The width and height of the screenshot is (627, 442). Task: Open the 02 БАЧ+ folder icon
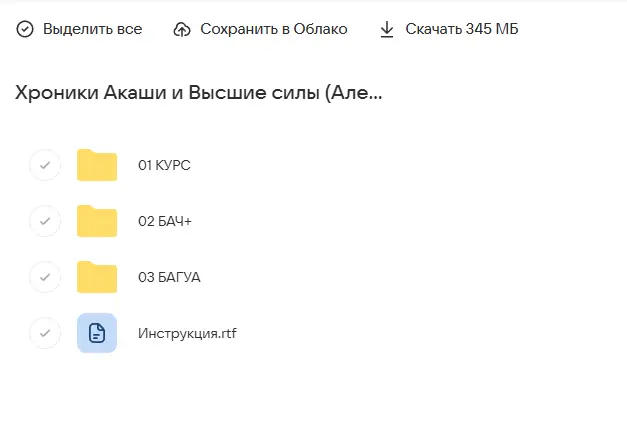pos(97,221)
